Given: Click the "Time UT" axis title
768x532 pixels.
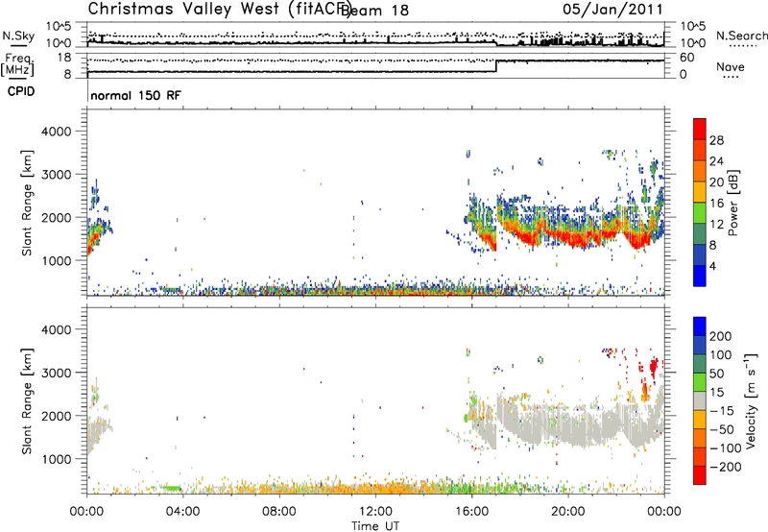Looking at the screenshot, I should pos(375,526).
